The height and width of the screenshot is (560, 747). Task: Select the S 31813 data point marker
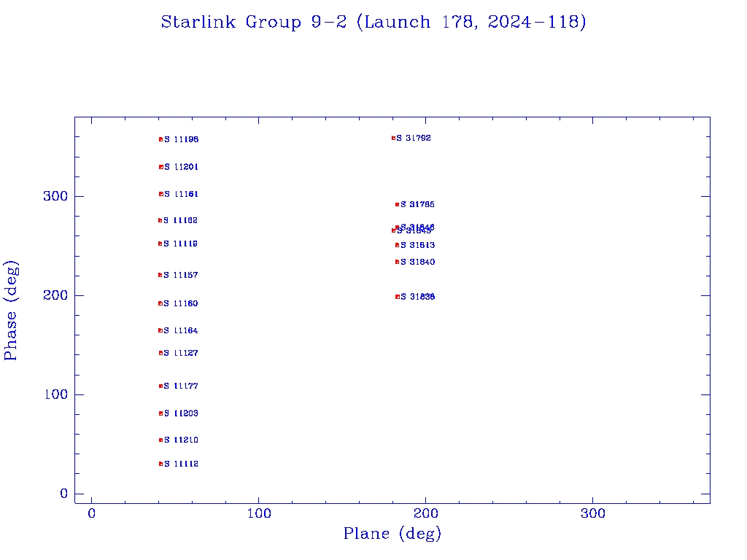tap(397, 245)
